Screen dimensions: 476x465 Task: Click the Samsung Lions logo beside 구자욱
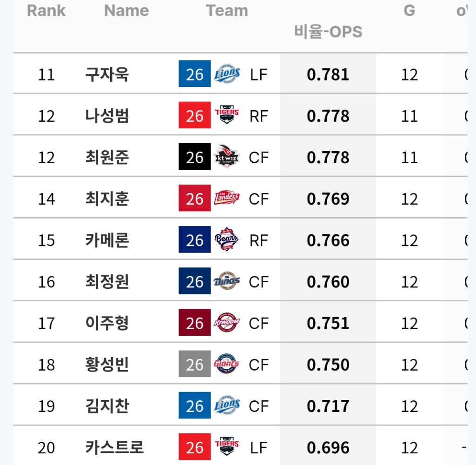tap(227, 74)
